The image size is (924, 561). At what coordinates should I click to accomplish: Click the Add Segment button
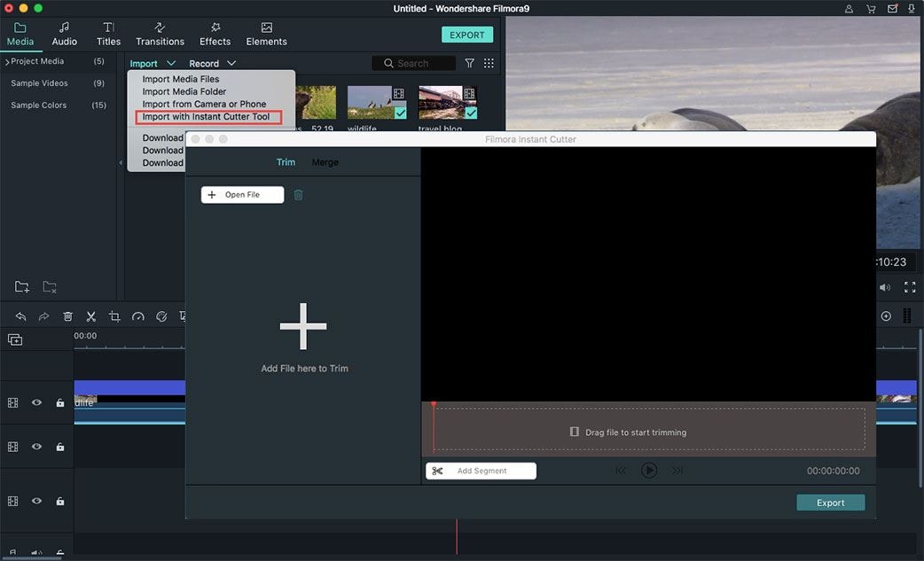tap(481, 471)
